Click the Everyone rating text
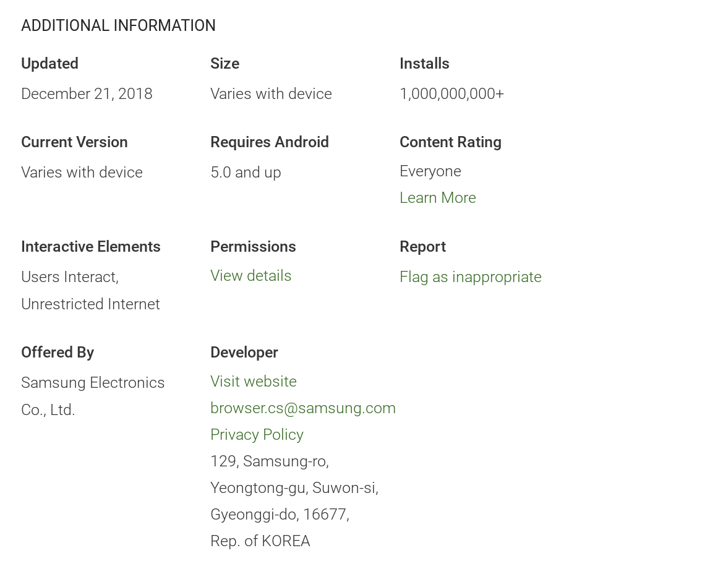The width and height of the screenshot is (728, 561). (x=430, y=171)
